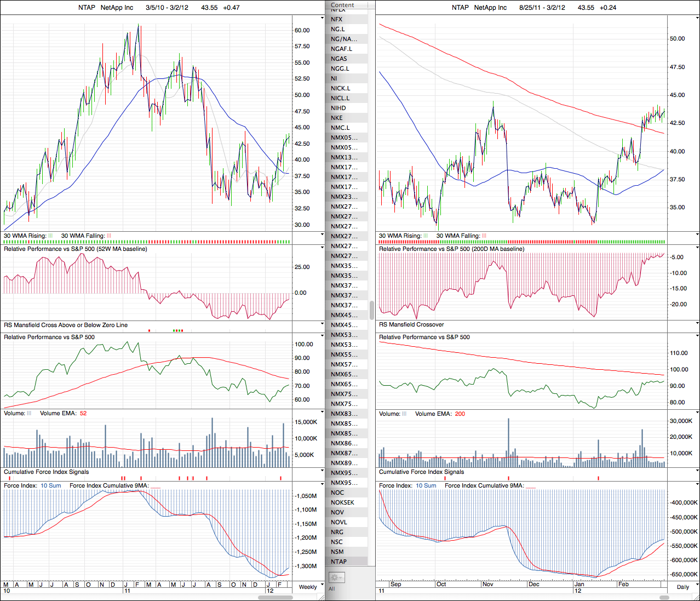700x601 pixels.
Task: Choose NOKSEK from the symbol list
Action: [342, 502]
